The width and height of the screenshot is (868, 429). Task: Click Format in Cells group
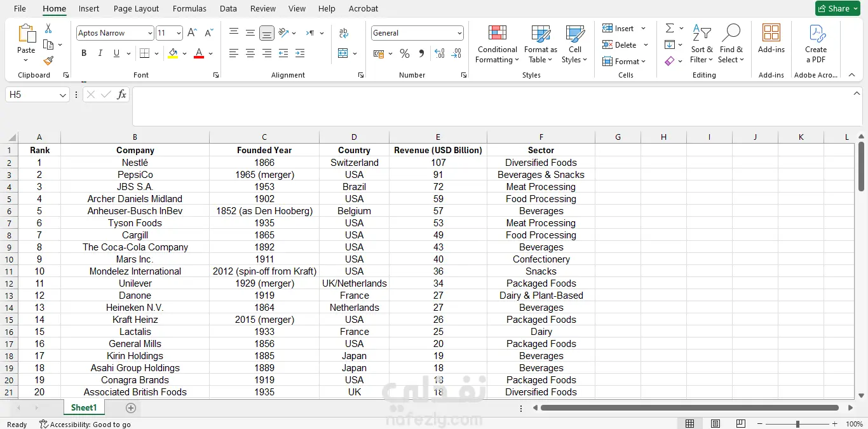(624, 62)
